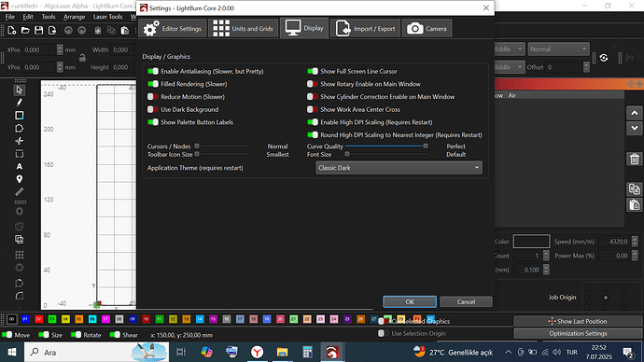Activate the Edit Nodes tool

(x=19, y=141)
